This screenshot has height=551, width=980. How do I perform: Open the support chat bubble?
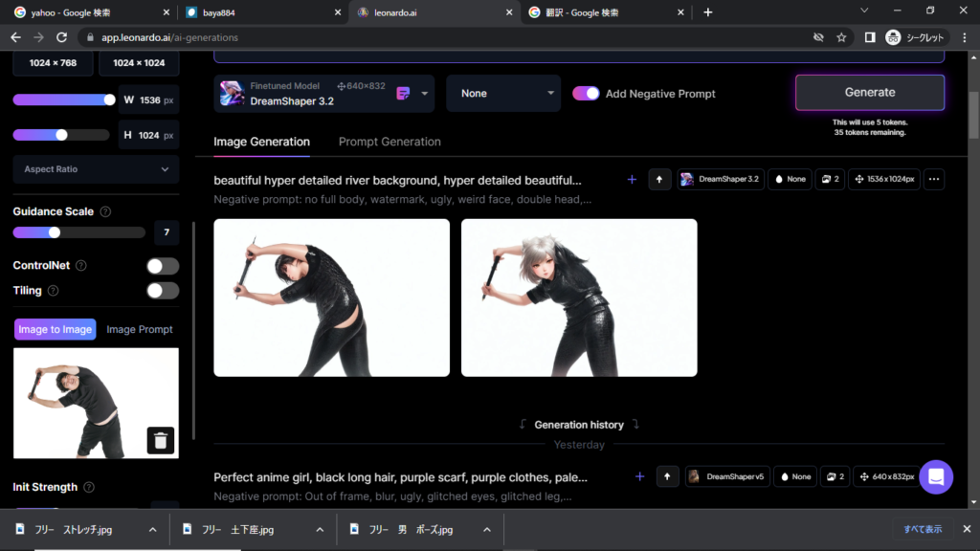935,476
